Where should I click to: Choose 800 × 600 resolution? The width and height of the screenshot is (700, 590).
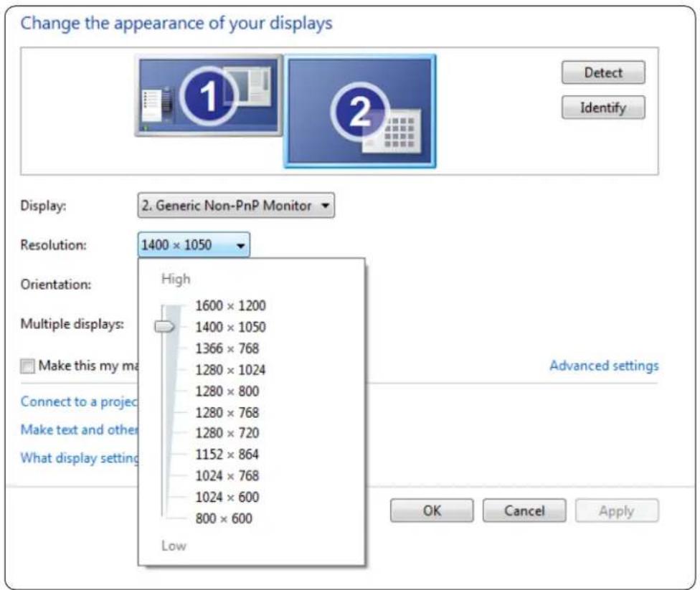[x=224, y=518]
